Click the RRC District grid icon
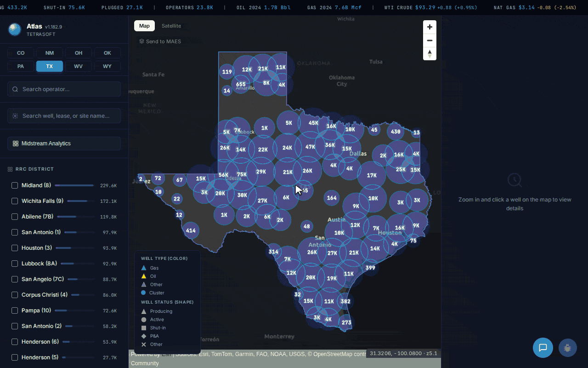Viewport: 588px width, 368px height. tap(10, 169)
